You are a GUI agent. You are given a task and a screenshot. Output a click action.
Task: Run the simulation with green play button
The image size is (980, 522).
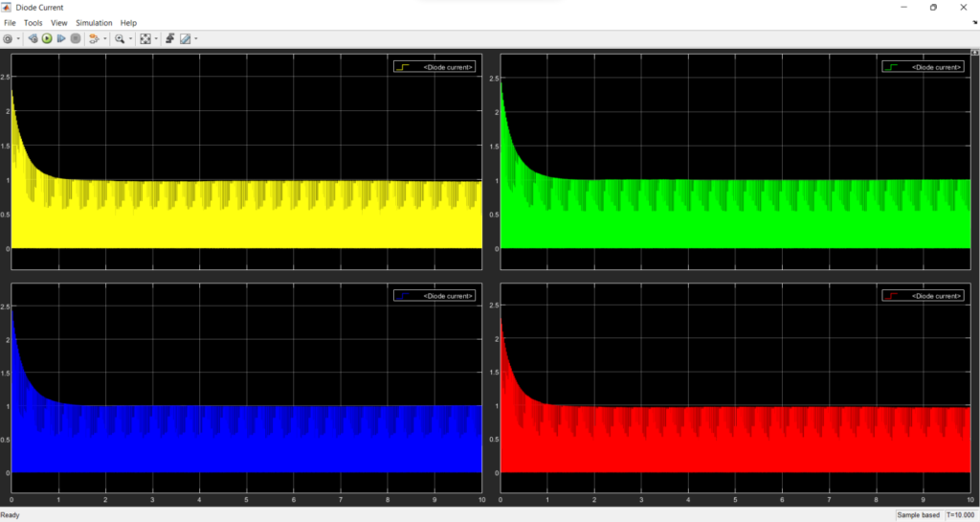47,38
